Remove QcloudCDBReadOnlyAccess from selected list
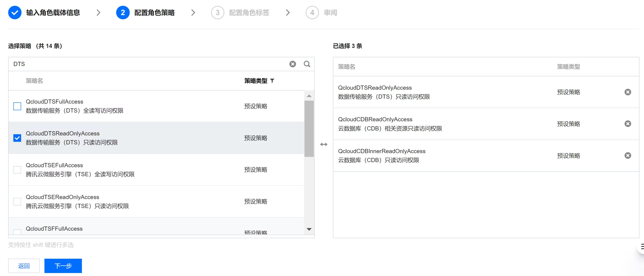The height and width of the screenshot is (276, 644). click(x=628, y=124)
